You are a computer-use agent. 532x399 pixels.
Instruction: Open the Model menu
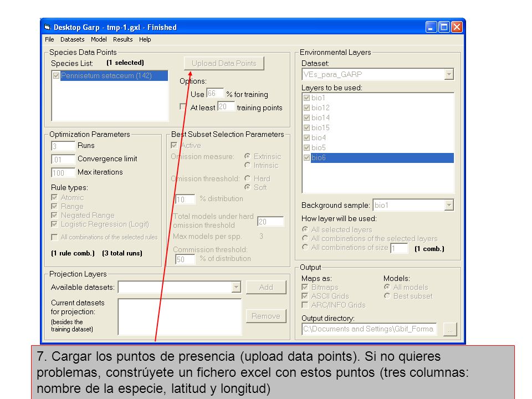pyautogui.click(x=99, y=39)
